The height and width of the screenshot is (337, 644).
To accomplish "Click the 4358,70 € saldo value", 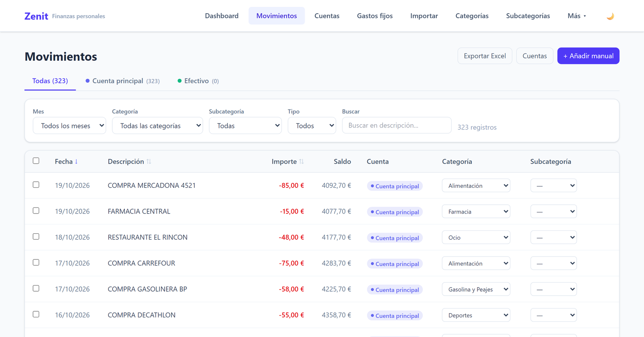I will [336, 315].
